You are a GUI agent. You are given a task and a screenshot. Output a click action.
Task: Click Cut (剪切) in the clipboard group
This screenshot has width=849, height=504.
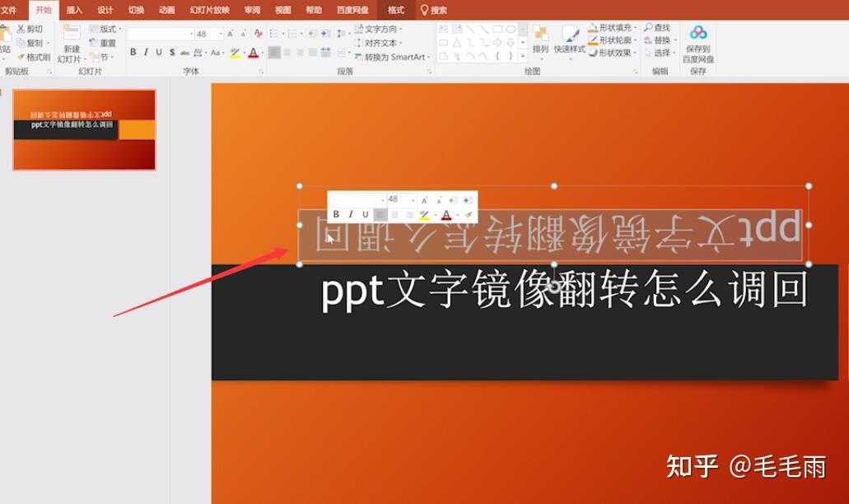click(x=30, y=29)
